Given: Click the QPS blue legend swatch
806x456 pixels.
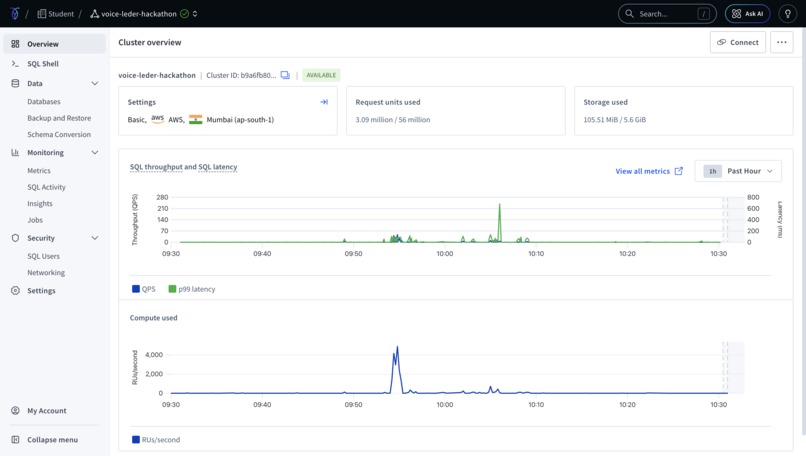Looking at the screenshot, I should (136, 289).
